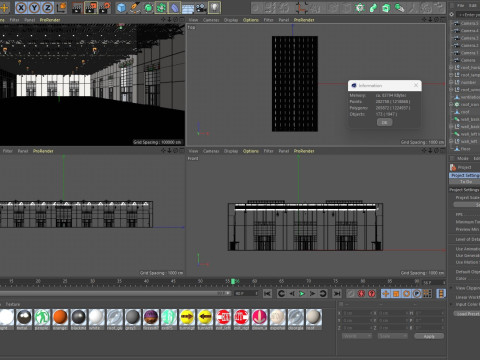Open Options menu of Top viewport

pos(251,20)
